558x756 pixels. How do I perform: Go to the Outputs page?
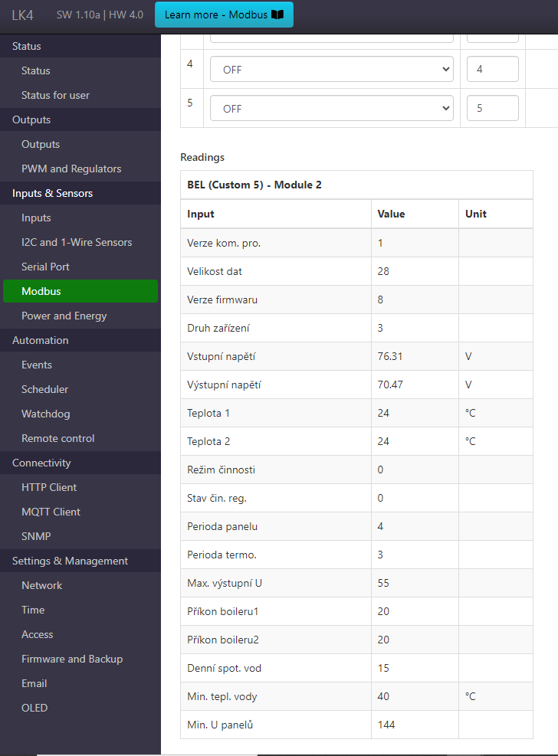point(41,144)
